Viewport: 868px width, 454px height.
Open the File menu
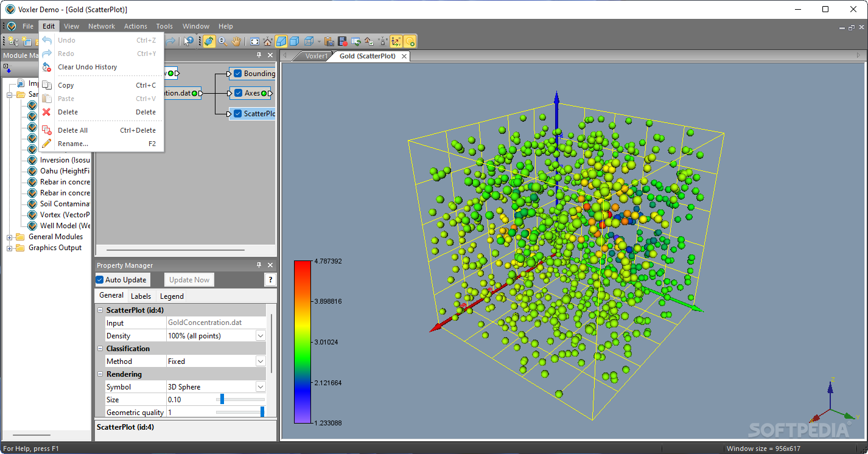coord(28,26)
